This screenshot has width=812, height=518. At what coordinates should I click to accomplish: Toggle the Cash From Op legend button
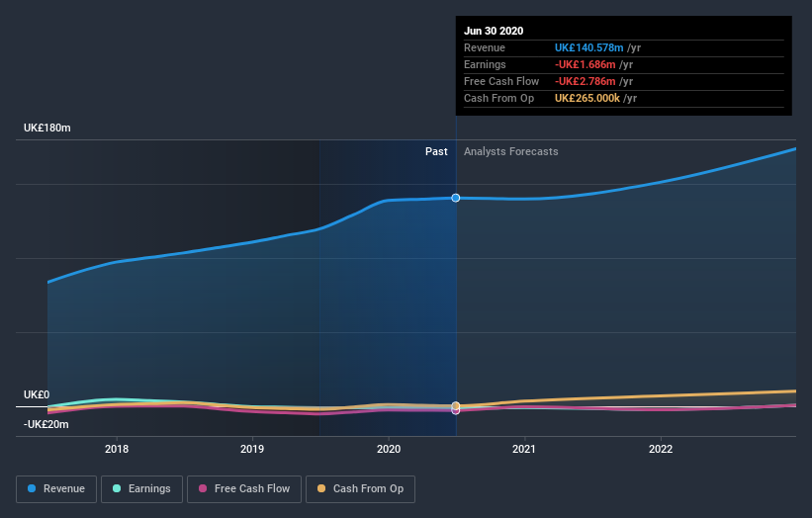[360, 489]
